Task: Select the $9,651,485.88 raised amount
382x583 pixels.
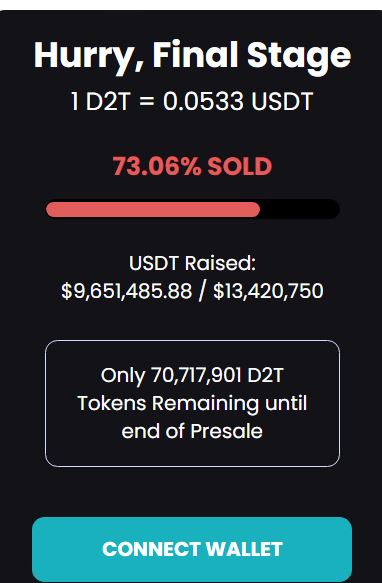Action: point(126,291)
